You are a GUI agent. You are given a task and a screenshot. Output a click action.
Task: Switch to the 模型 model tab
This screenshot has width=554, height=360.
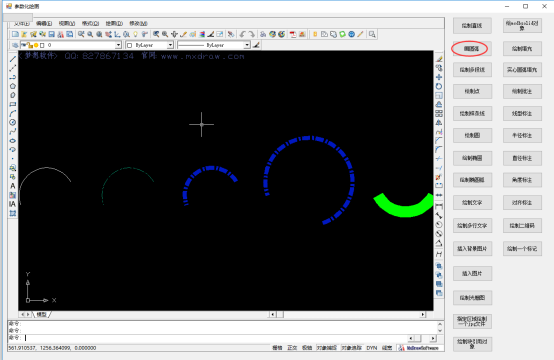pyautogui.click(x=41, y=314)
